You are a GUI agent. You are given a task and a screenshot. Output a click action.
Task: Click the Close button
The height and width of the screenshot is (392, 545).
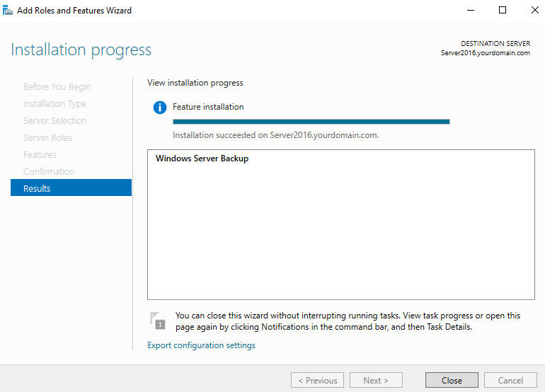(x=452, y=380)
